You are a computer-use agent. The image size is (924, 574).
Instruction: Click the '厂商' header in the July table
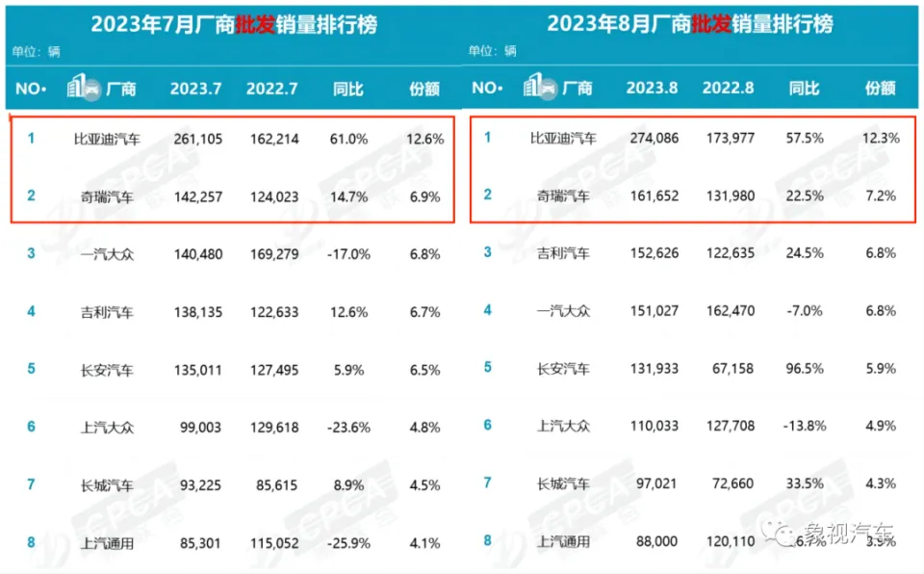(x=121, y=89)
